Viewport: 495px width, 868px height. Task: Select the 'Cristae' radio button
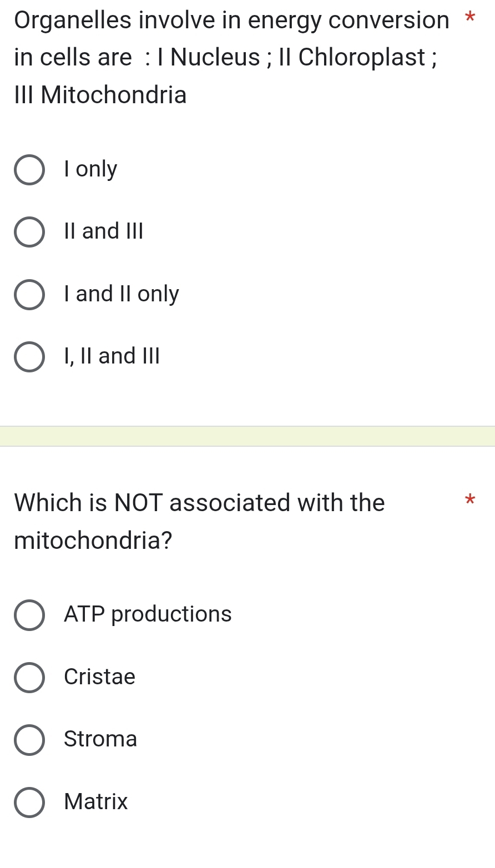pyautogui.click(x=29, y=677)
